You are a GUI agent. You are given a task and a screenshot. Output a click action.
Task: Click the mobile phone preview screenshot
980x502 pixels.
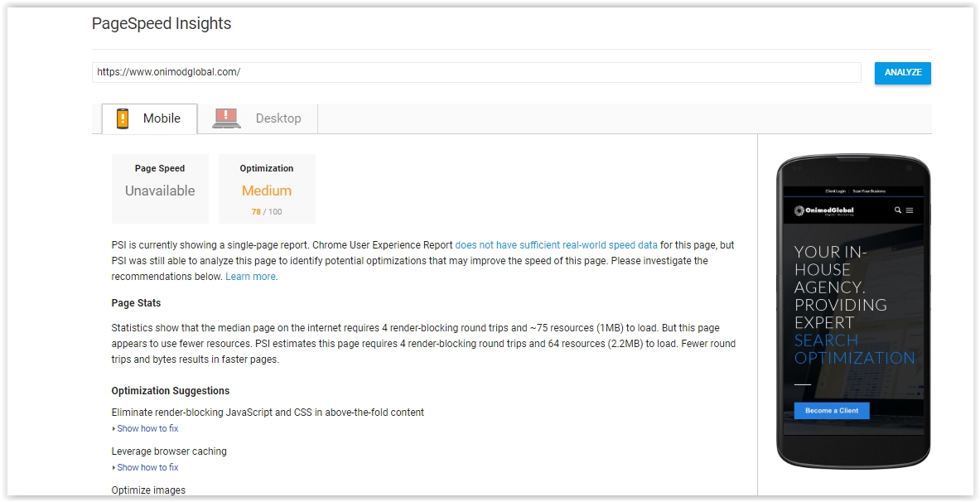click(x=853, y=311)
